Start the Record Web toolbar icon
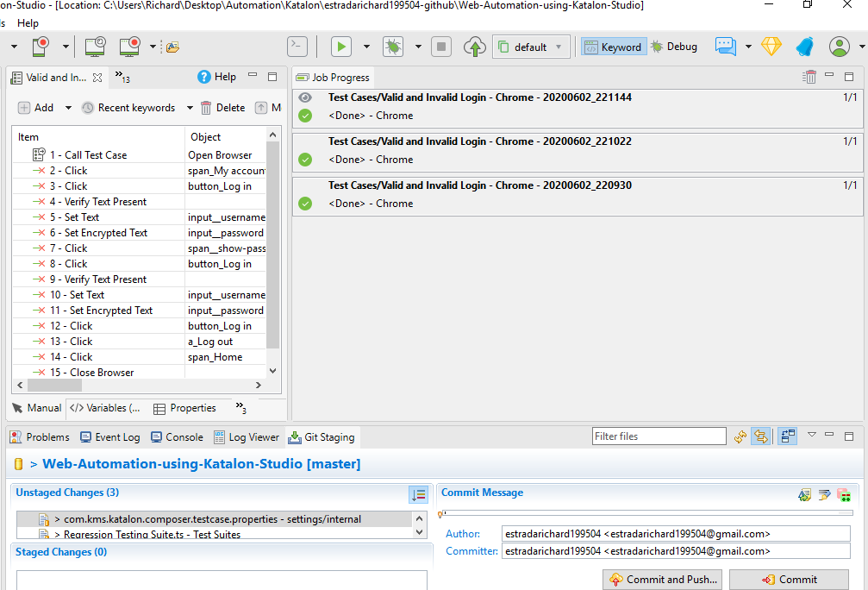 [129, 47]
